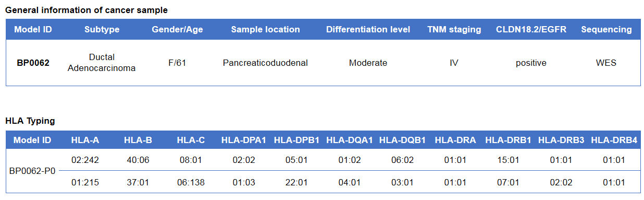Click the 15:01 HLA-DRB1 allele value
Screen dimensions: 644x200
508,160
